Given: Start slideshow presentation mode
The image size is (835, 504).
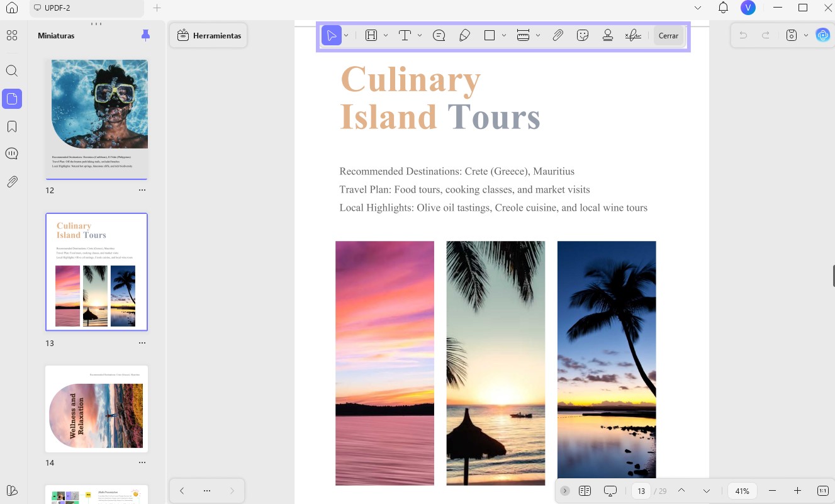Looking at the screenshot, I should click(x=610, y=491).
